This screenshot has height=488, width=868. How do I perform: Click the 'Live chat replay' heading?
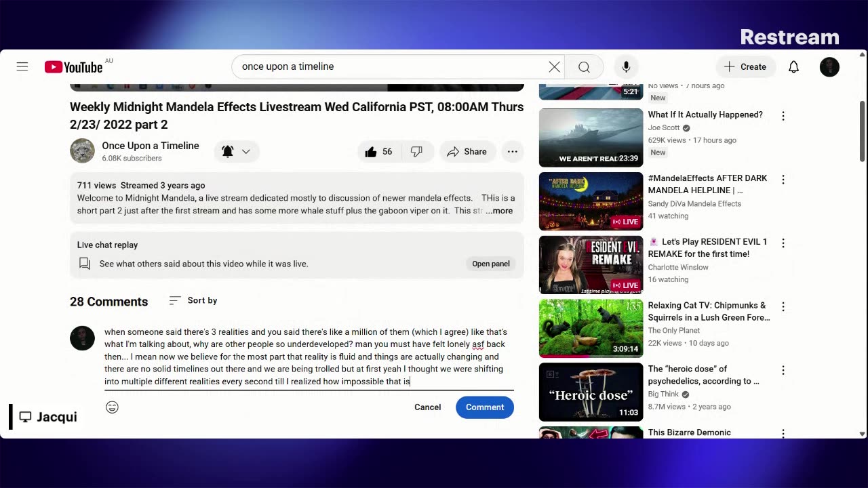pos(107,245)
